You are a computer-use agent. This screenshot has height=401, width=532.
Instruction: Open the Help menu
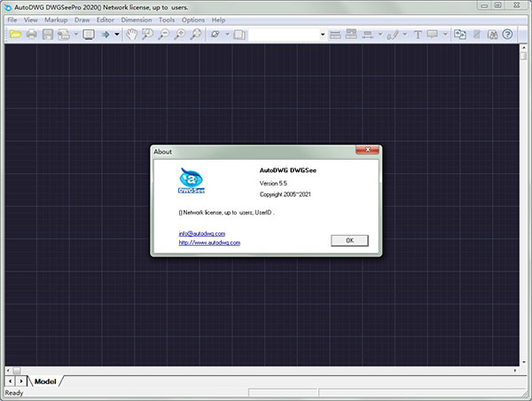pyautogui.click(x=218, y=20)
